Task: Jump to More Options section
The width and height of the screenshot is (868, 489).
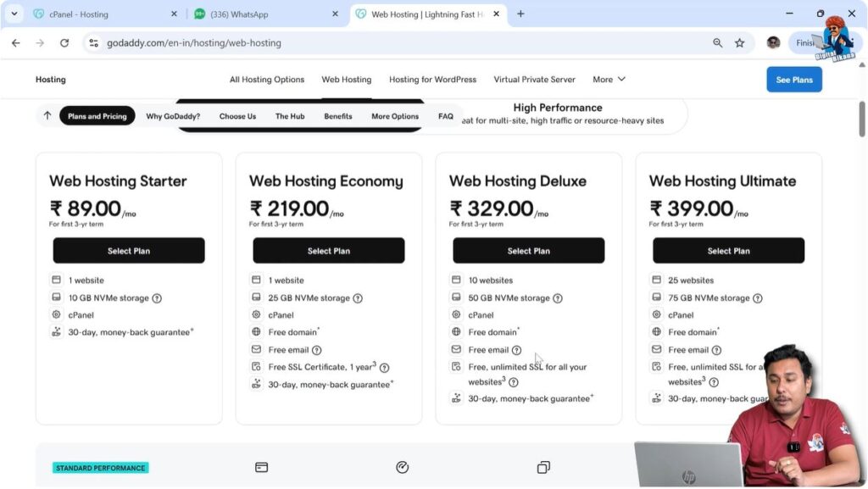Action: 395,116
